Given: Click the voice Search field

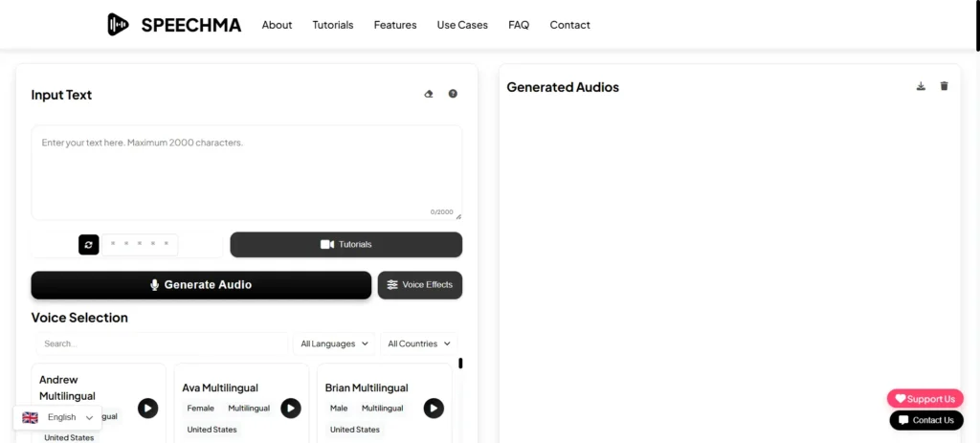Looking at the screenshot, I should [x=161, y=343].
